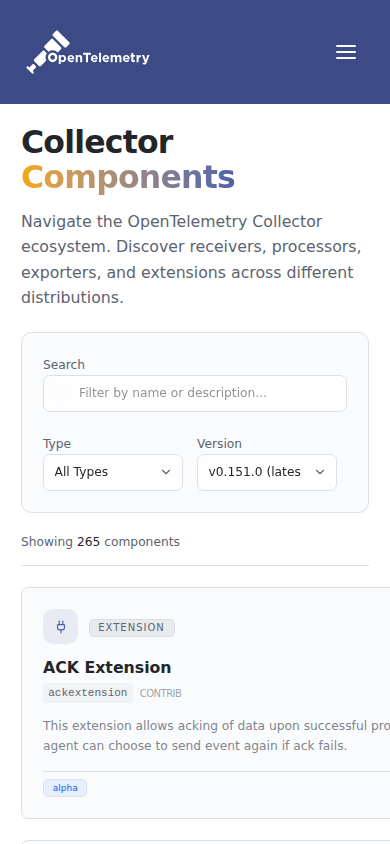Click the ackextension code identifier
Screen dimensions: 390x844
pos(88,693)
